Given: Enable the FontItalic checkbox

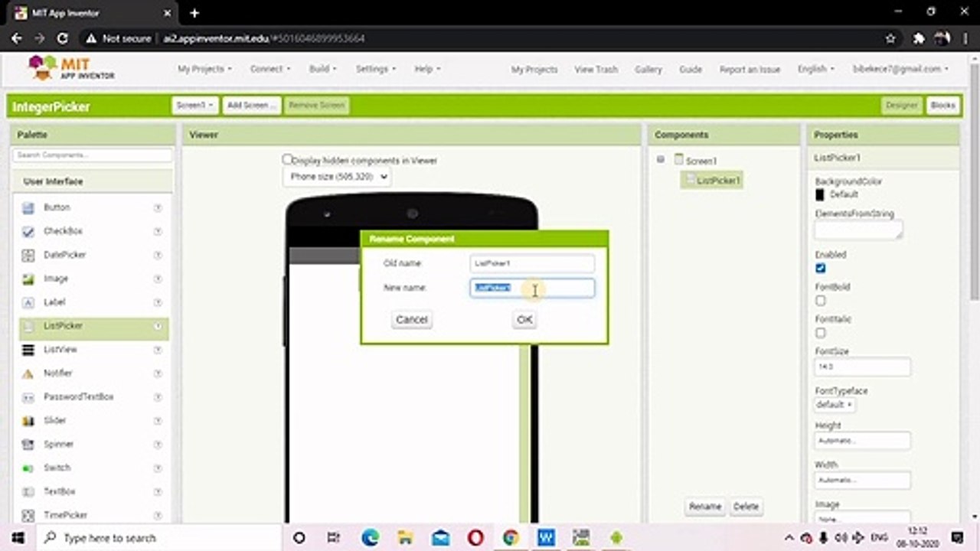Looking at the screenshot, I should (x=820, y=333).
